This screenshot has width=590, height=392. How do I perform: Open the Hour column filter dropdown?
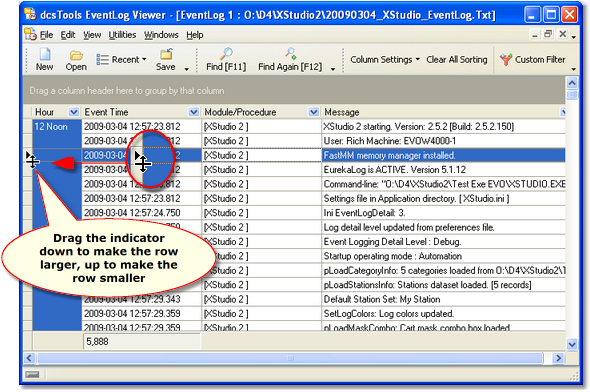pyautogui.click(x=74, y=112)
